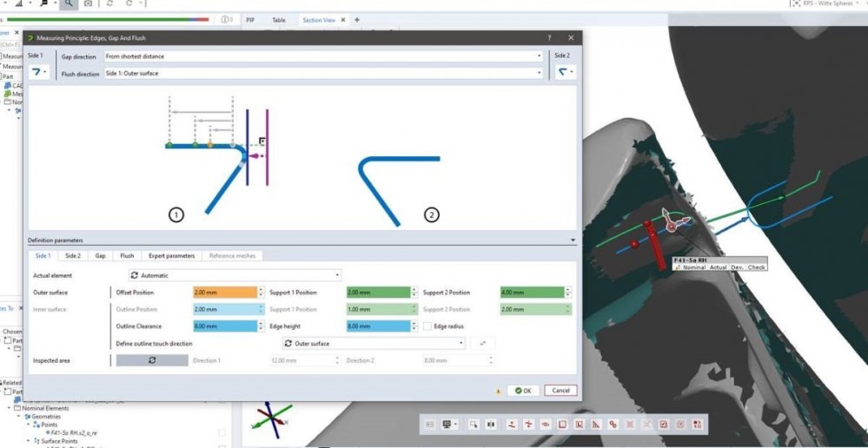The height and width of the screenshot is (448, 868).
Task: Click the rightmost icon in bottom 3D toolbar
Action: pyautogui.click(x=697, y=424)
